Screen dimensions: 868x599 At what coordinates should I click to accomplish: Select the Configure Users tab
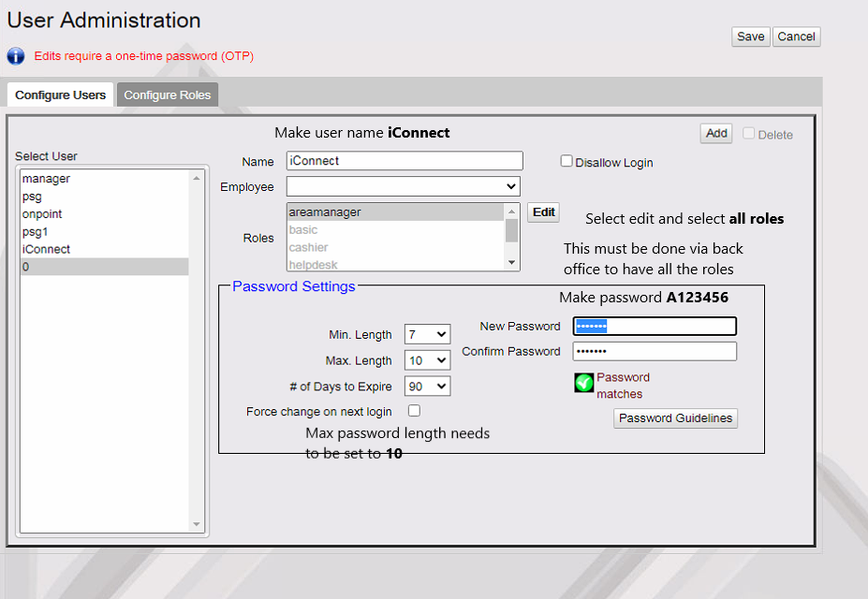[61, 95]
